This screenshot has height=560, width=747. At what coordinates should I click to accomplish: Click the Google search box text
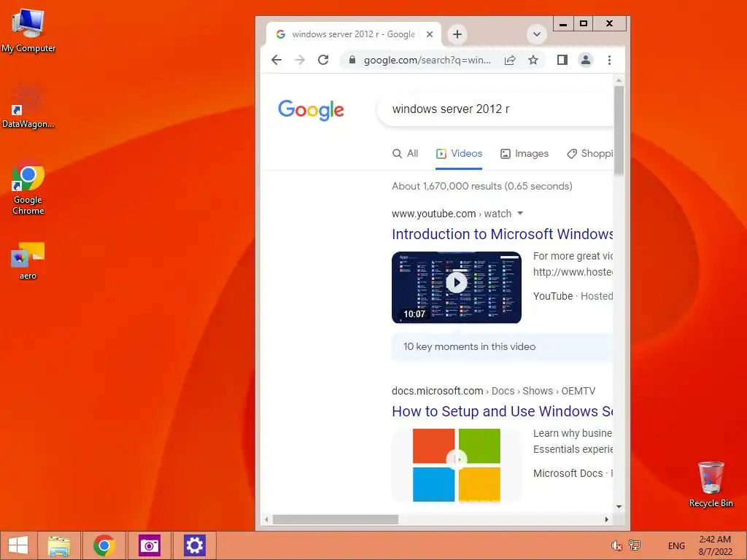coord(451,109)
